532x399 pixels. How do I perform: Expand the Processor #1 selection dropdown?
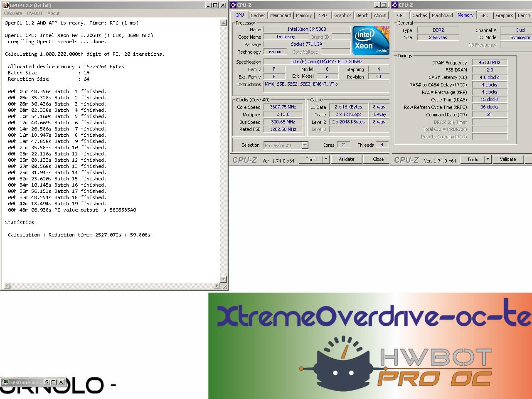click(x=305, y=145)
